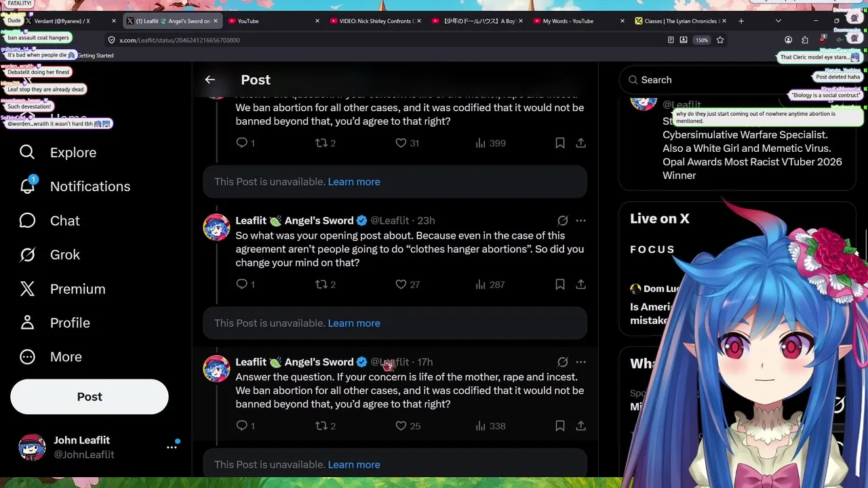Viewport: 868px width, 488px height.
Task: Switch to the My Words YouTube tab
Action: click(x=579, y=21)
